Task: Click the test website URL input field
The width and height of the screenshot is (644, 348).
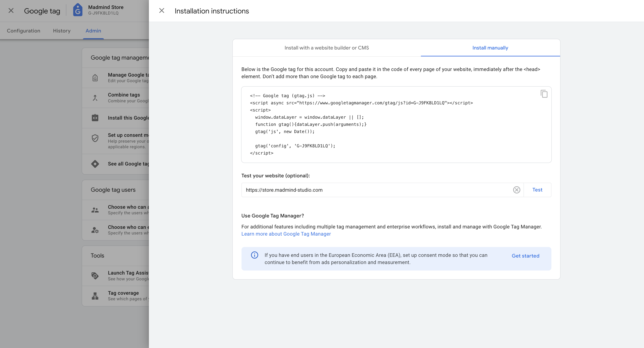Action: click(x=375, y=190)
